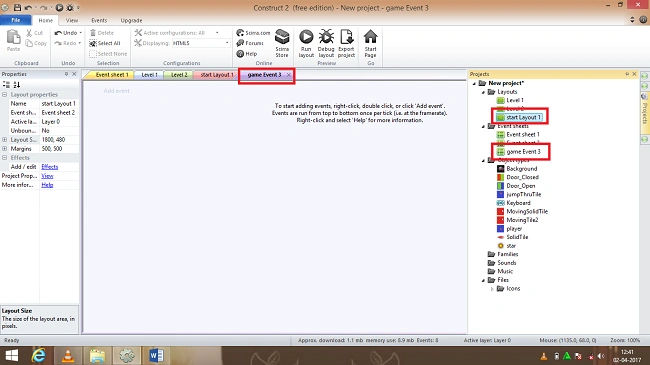The height and width of the screenshot is (365, 650).
Task: Select the star object type
Action: 511,246
